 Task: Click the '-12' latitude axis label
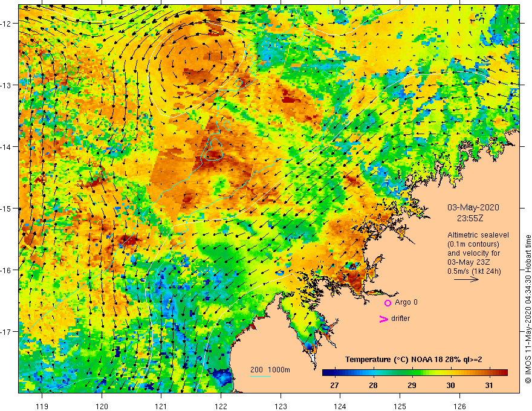(x=7, y=24)
